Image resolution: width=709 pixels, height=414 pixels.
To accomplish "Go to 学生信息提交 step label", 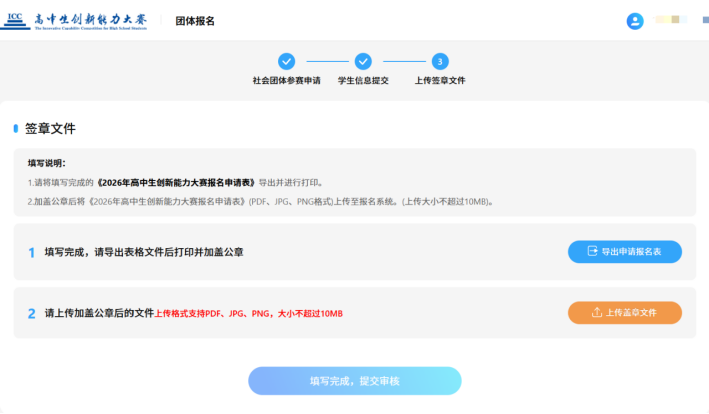I will point(363,80).
